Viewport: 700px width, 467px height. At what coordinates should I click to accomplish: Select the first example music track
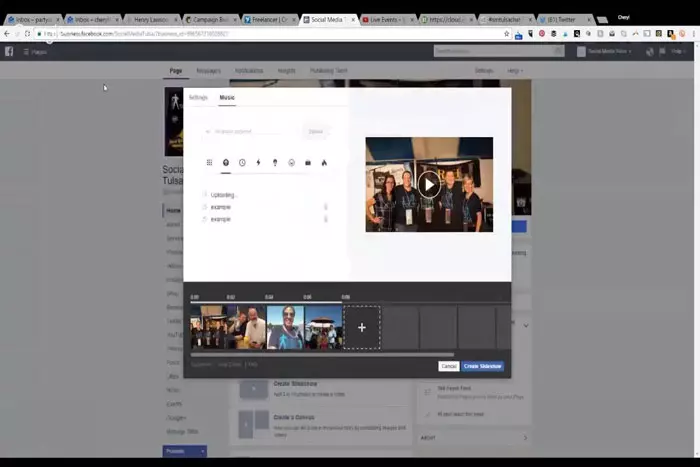[221, 207]
